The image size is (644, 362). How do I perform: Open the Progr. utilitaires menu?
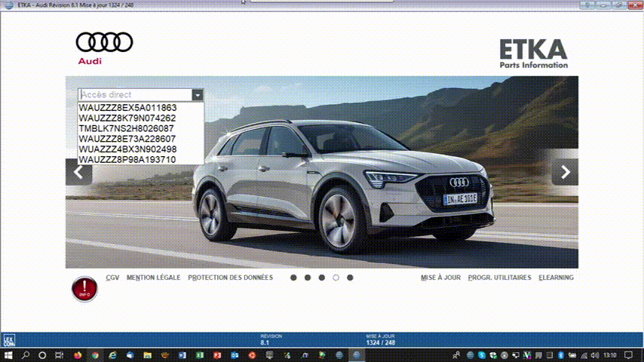[x=499, y=278]
